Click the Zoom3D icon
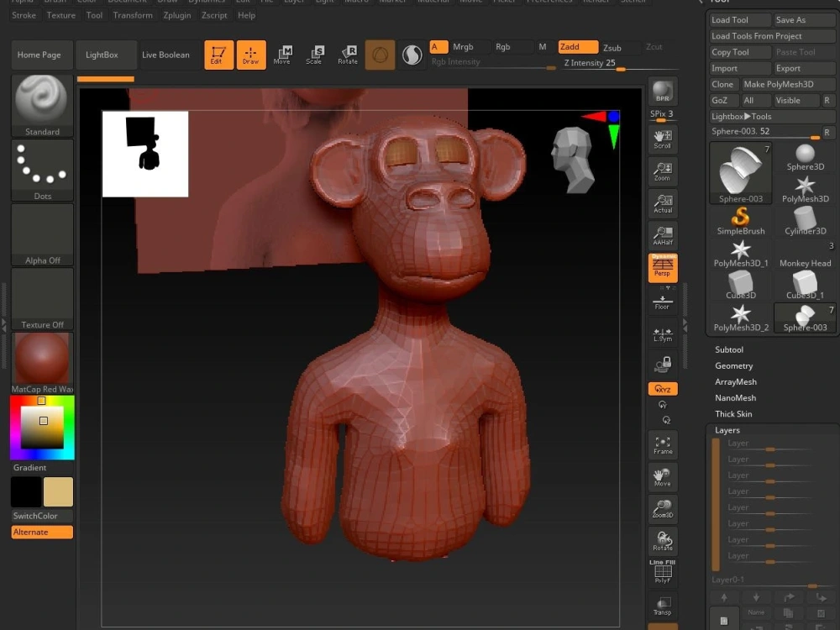Viewport: 840px width, 630px height. pos(663,509)
